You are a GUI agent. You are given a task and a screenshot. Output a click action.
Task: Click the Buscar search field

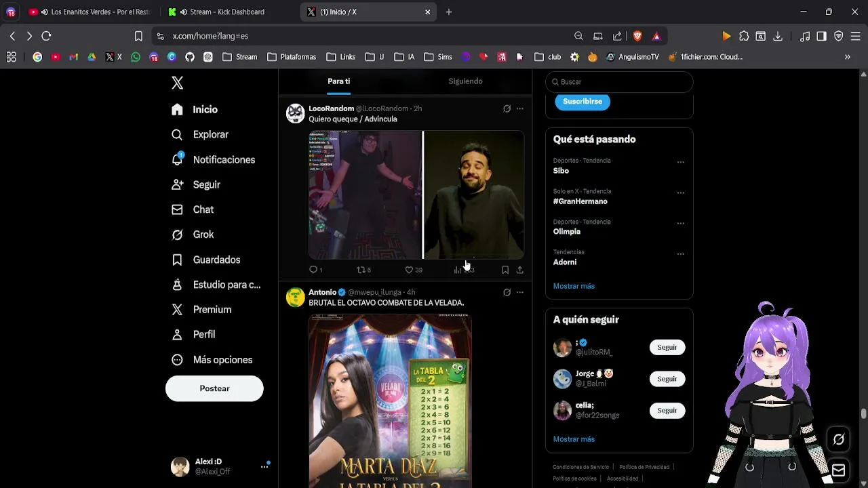pos(619,82)
